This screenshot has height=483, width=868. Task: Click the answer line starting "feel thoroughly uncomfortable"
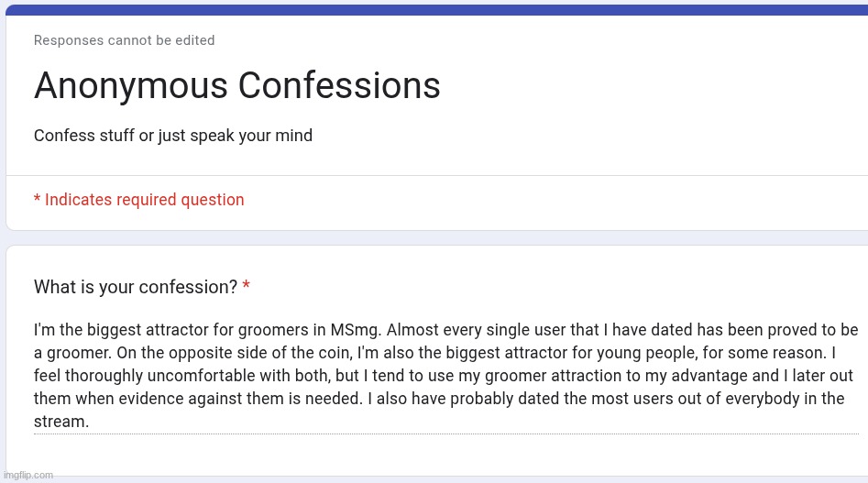click(444, 376)
